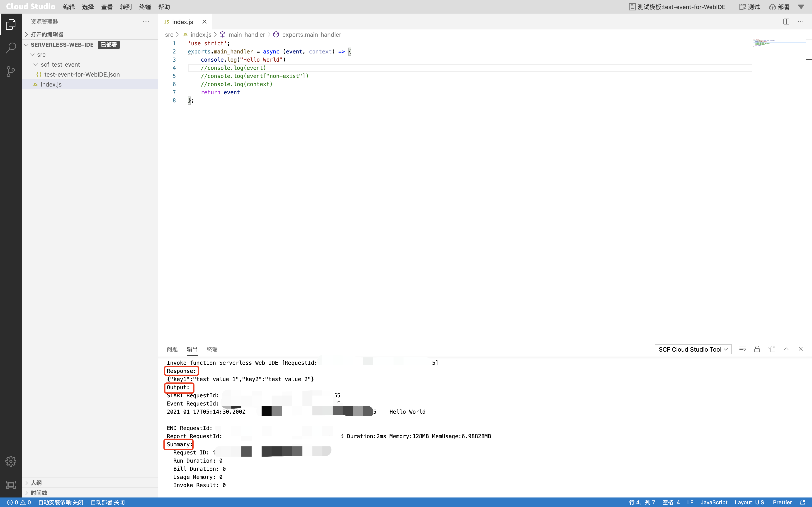Click the deploy cloud button 部署
812x507 pixels.
click(x=779, y=7)
